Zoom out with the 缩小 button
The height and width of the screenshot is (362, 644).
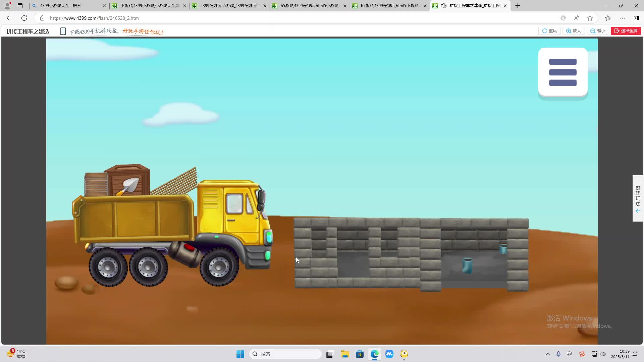click(598, 31)
